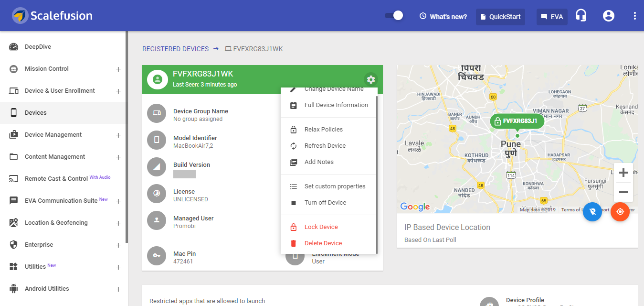Expand EVA Communication Suite plus
This screenshot has width=644, height=306.
point(118,201)
